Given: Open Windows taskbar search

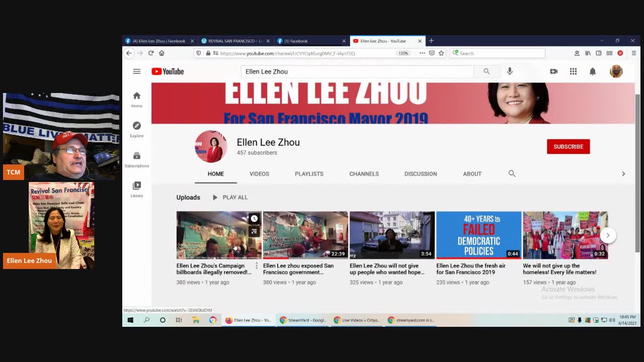Looking at the screenshot, I should click(x=146, y=320).
